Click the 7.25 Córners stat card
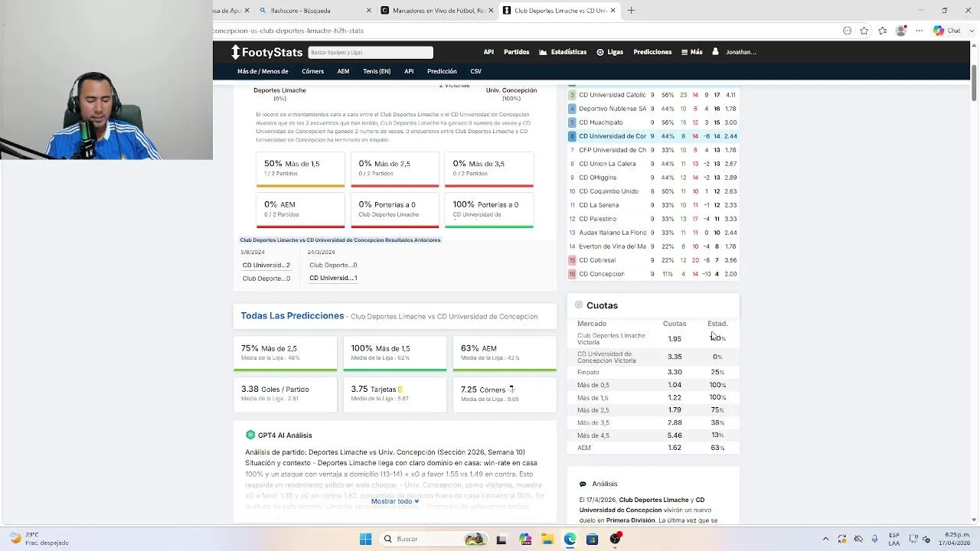Viewport: 980px width, 551px height. tap(505, 394)
